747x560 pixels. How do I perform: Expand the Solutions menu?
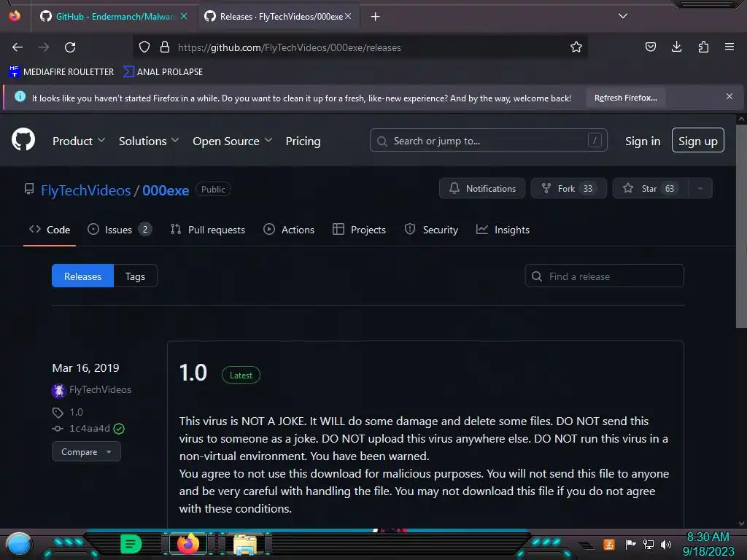(149, 141)
